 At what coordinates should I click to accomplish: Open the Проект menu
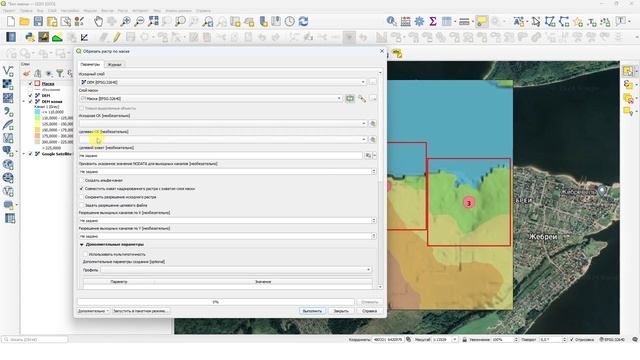click(x=9, y=11)
